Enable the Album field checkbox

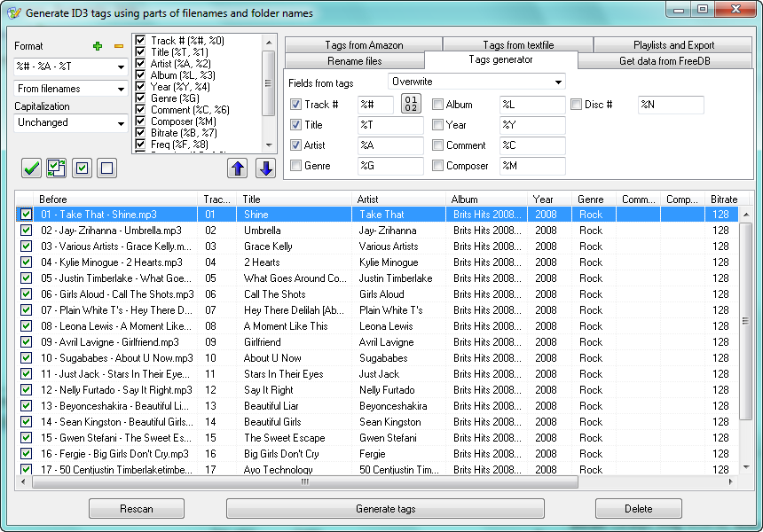pyautogui.click(x=437, y=104)
